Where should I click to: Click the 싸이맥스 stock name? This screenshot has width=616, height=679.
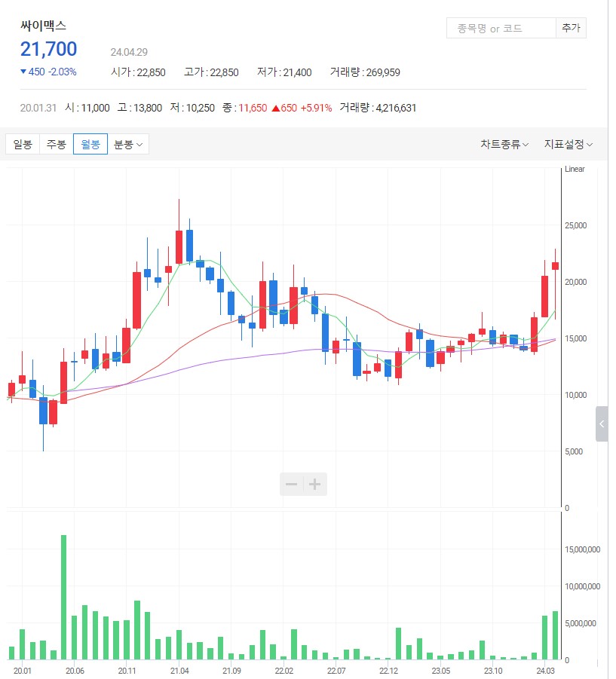coord(44,26)
